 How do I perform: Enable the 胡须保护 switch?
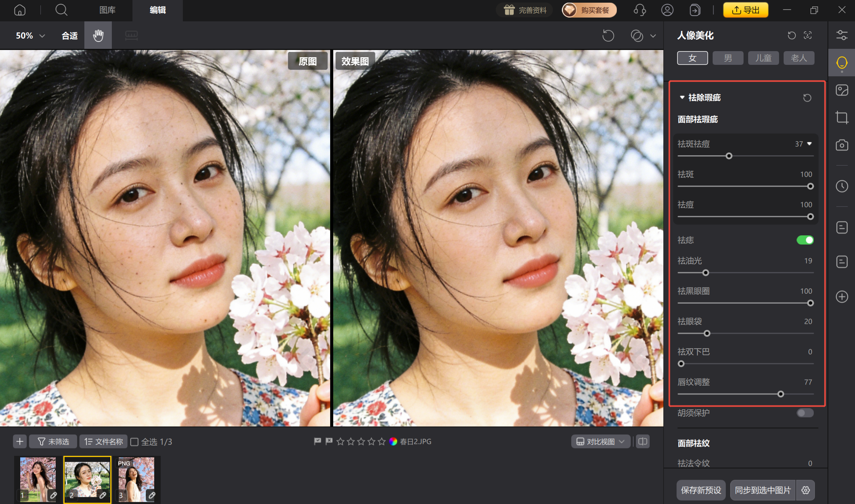point(805,413)
